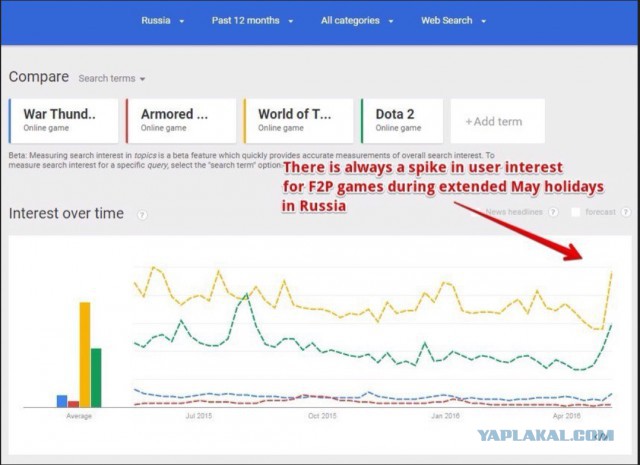Open help icon next to News headlines
Viewport: 640px width, 465px height.
553,212
